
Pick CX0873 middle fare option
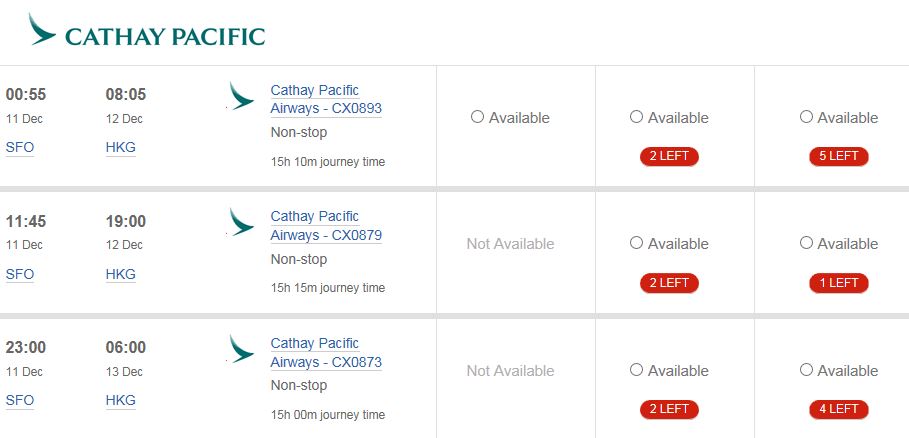[x=637, y=370]
